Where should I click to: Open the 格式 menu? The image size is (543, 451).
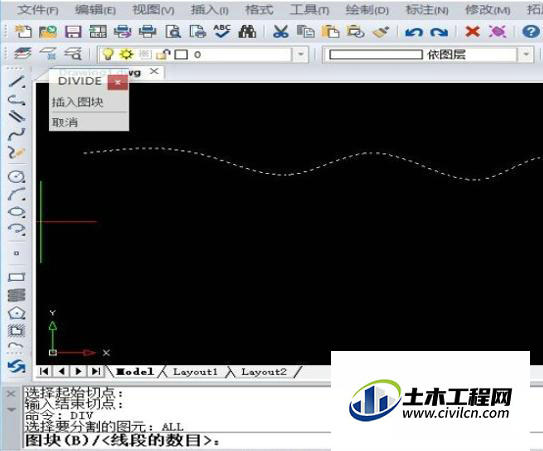click(259, 10)
